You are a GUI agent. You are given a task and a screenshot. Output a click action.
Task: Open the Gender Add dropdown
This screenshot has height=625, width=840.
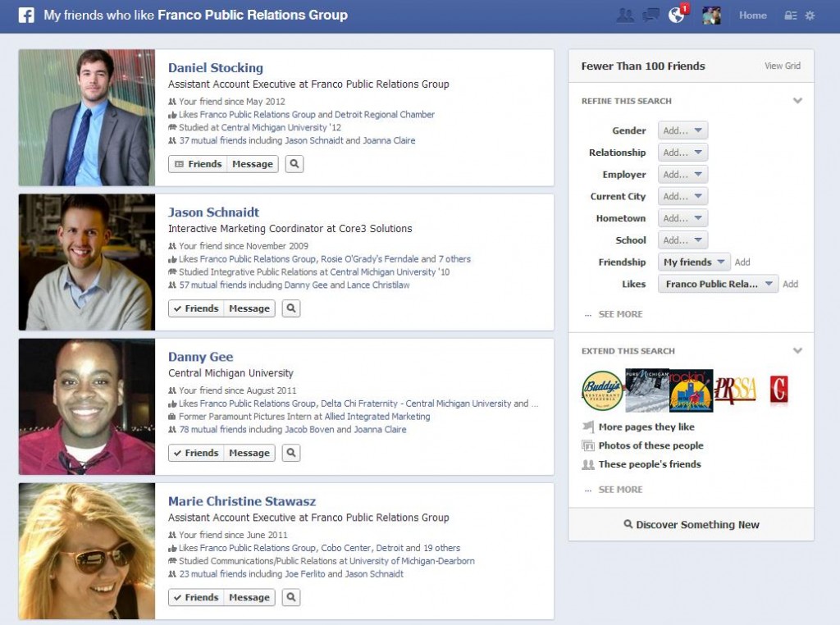point(682,130)
